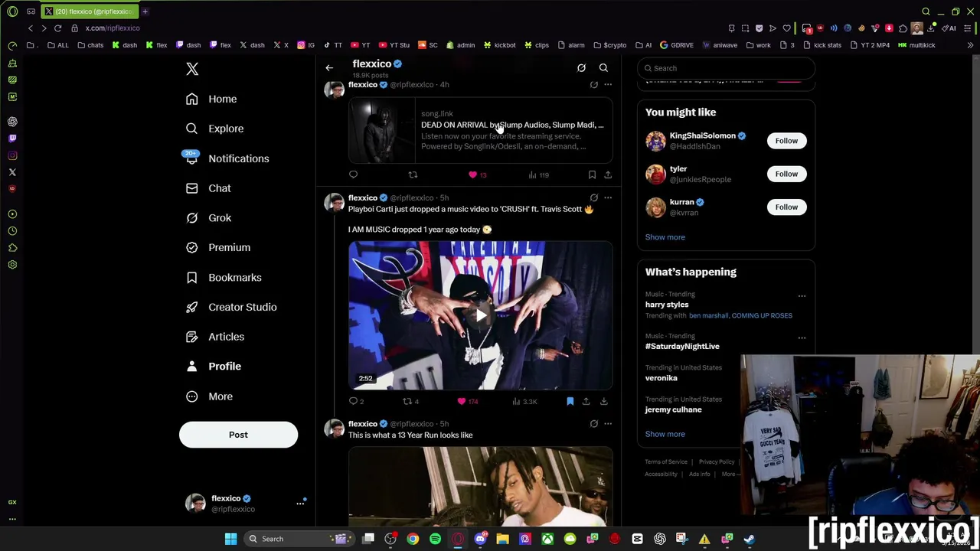Remove bookmark on Playboi Carti post
980x551 pixels.
(x=570, y=402)
